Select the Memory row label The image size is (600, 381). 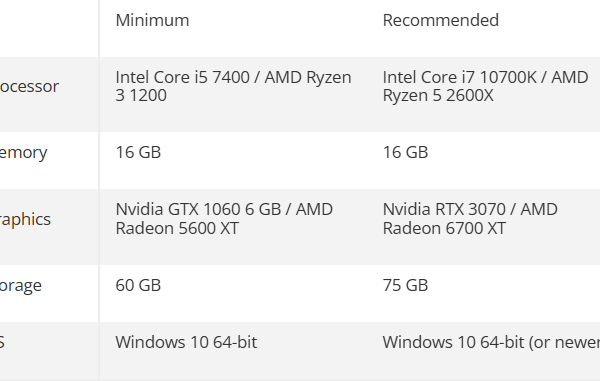click(23, 153)
